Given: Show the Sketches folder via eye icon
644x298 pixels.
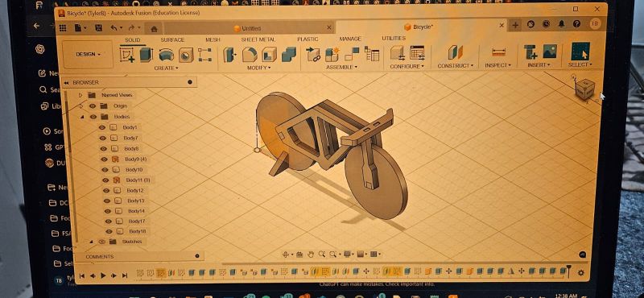Looking at the screenshot, I should tap(102, 242).
